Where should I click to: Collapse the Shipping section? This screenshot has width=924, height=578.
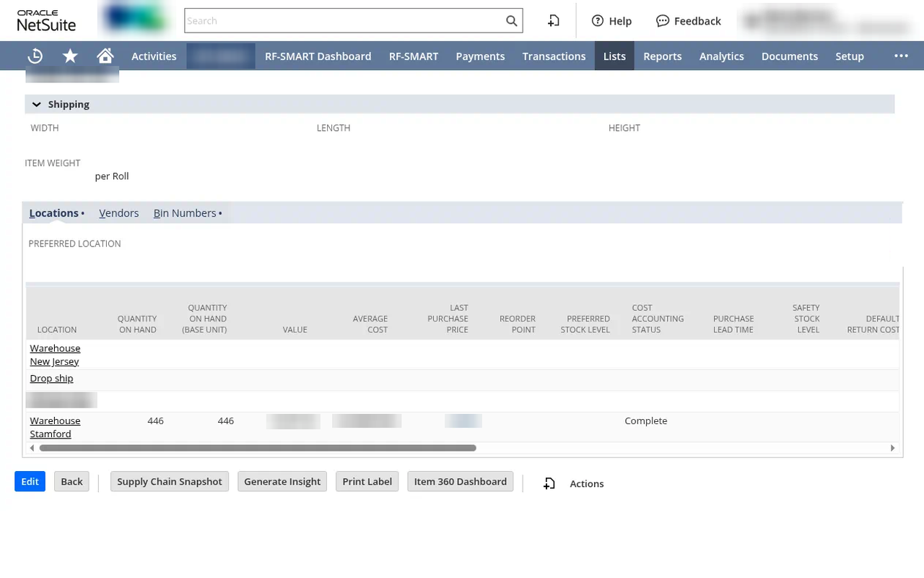36,104
